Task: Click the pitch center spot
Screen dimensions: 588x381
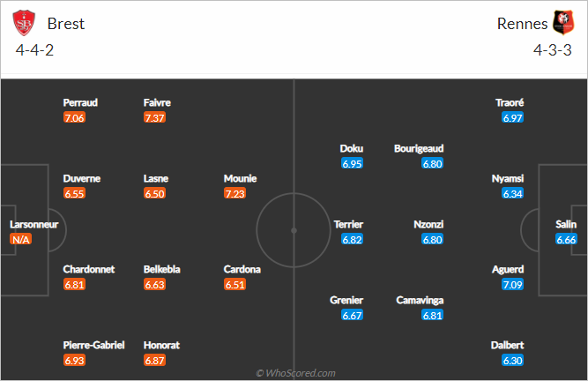Action: (x=294, y=230)
